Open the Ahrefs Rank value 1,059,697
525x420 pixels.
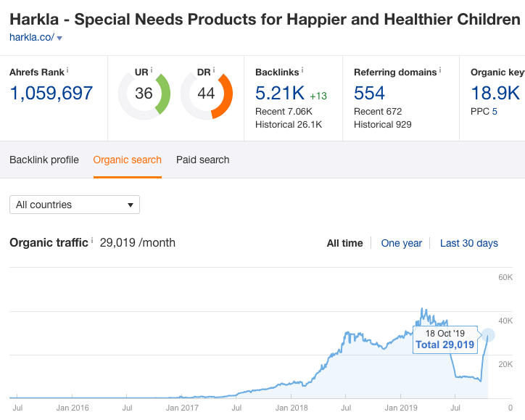[51, 93]
